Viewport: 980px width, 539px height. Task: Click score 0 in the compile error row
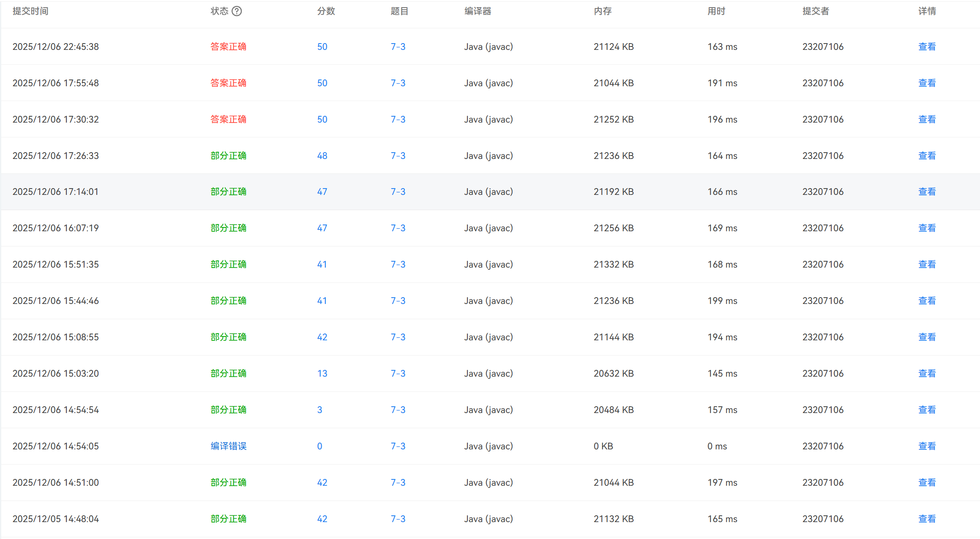tap(319, 446)
